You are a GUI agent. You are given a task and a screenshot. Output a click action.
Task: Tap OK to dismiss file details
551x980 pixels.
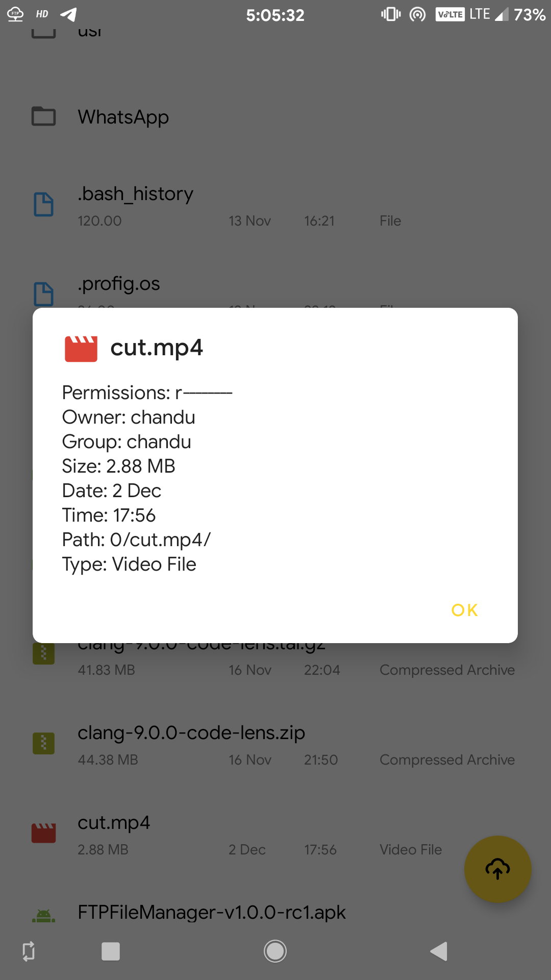click(x=464, y=610)
